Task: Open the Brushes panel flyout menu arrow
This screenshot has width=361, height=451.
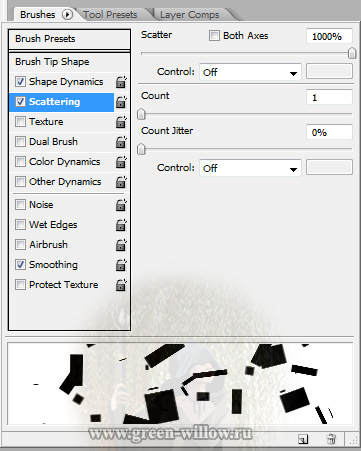Action: [x=67, y=15]
